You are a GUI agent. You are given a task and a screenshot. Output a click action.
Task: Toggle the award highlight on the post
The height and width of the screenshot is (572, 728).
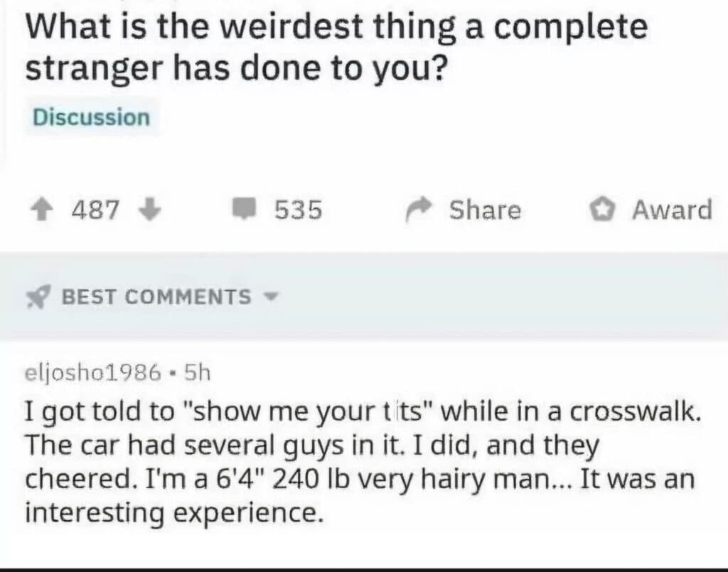tap(603, 208)
